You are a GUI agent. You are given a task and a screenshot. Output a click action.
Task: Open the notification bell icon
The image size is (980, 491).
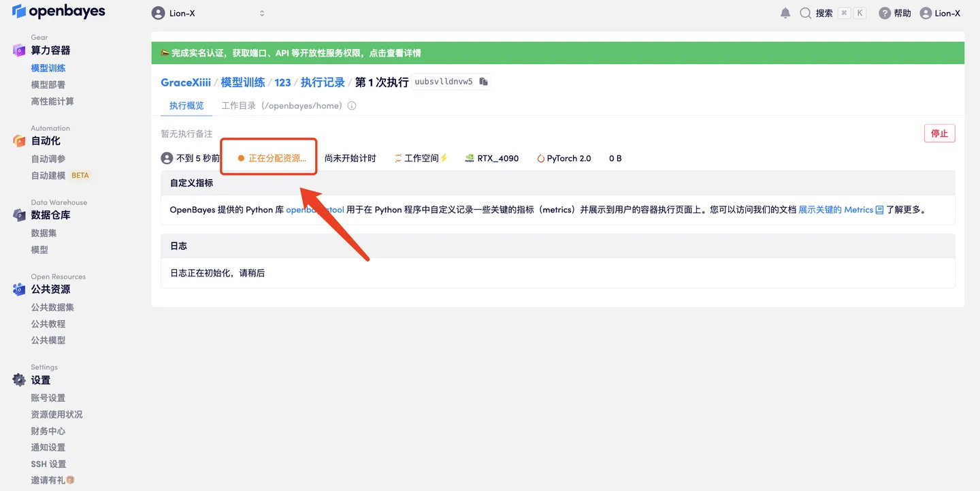(x=785, y=12)
